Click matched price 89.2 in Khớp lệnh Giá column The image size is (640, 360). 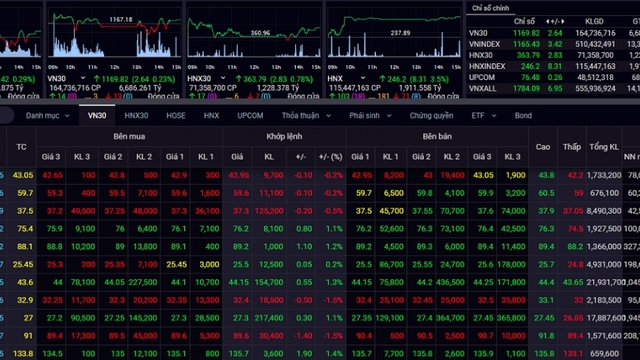[x=241, y=247]
